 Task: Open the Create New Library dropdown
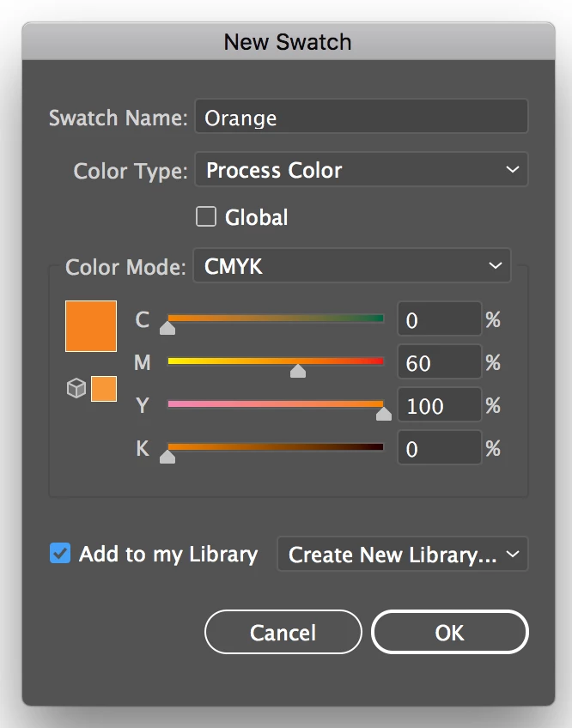402,555
